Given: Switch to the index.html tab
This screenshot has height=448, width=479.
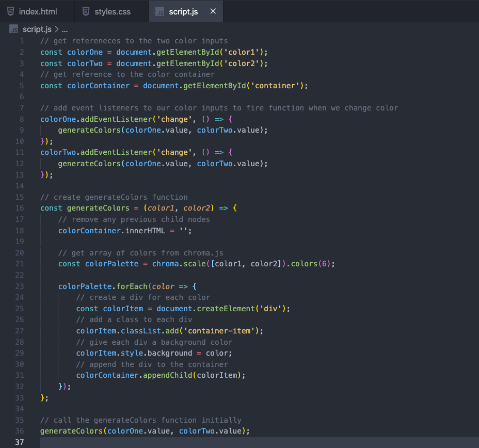Looking at the screenshot, I should (x=37, y=11).
